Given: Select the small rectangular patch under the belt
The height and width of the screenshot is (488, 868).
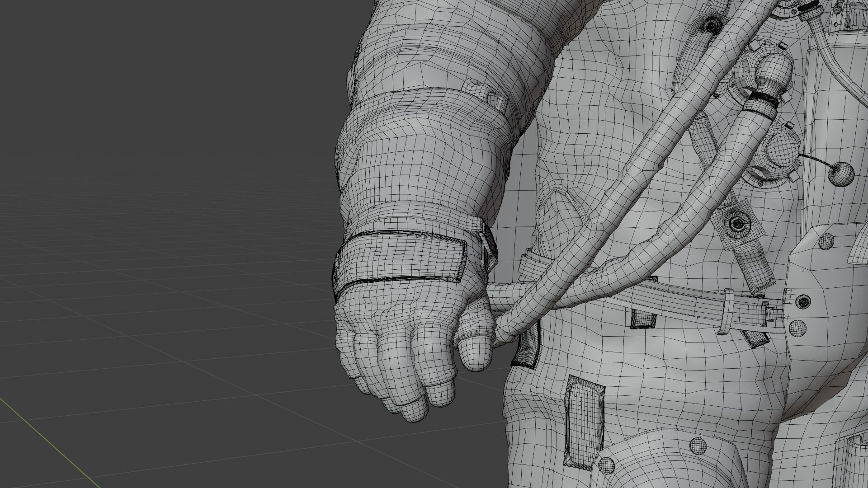Looking at the screenshot, I should pyautogui.click(x=643, y=319).
